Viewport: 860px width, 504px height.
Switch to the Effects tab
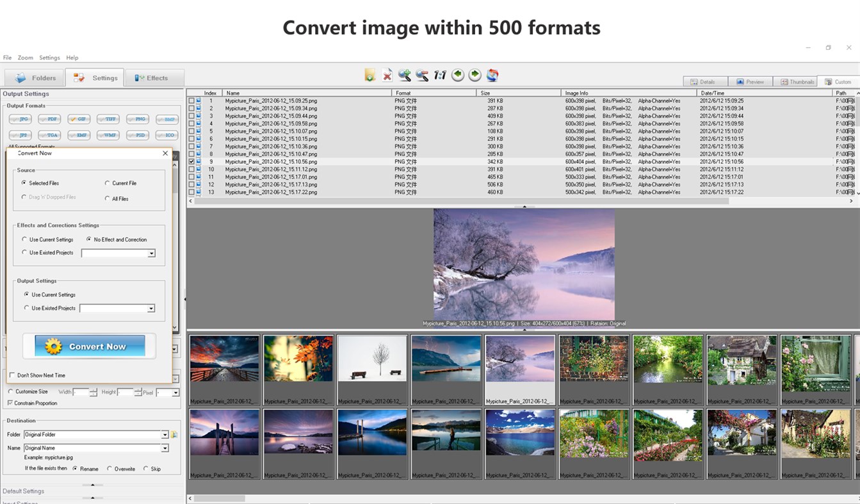(154, 77)
